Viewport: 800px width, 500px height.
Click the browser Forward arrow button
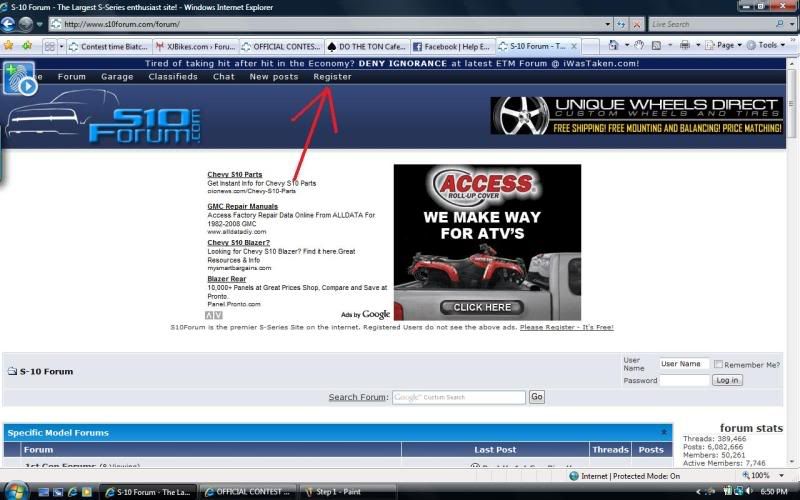26,24
